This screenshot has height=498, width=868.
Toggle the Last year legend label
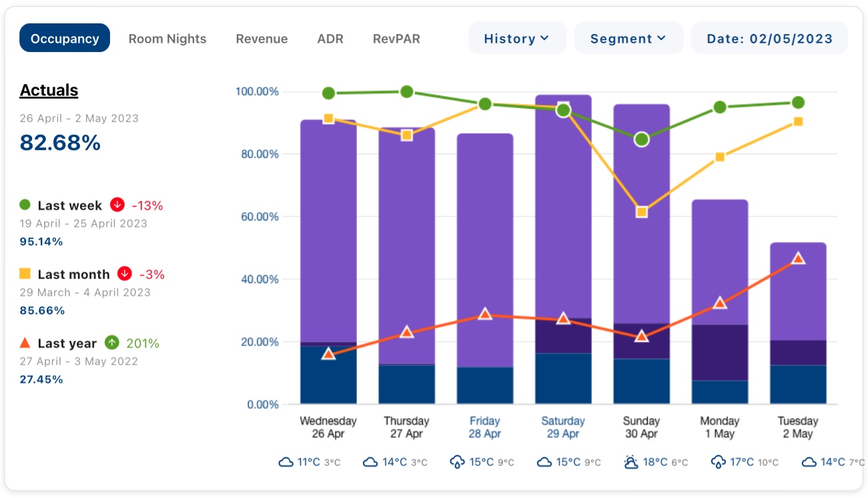point(67,344)
